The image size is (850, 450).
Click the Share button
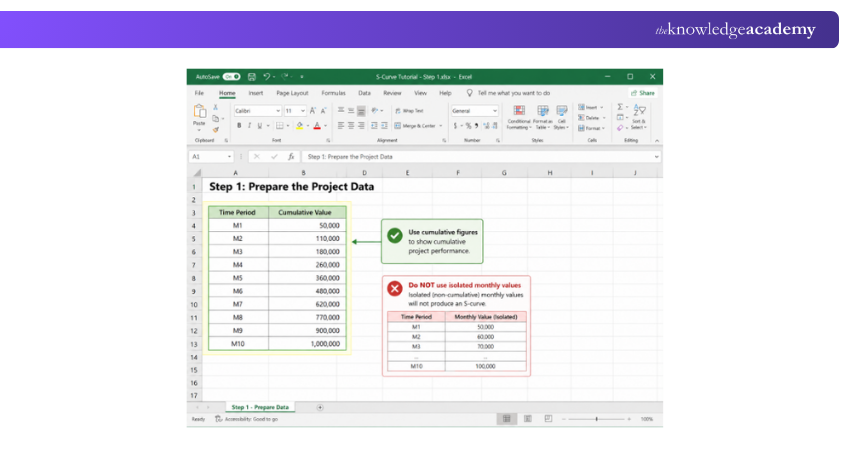point(643,93)
